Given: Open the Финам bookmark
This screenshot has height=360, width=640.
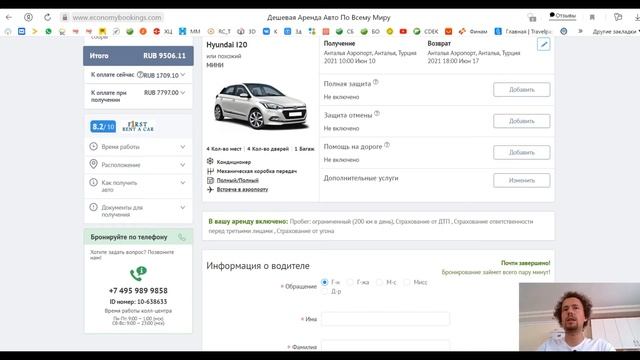Looking at the screenshot, I should [x=473, y=31].
